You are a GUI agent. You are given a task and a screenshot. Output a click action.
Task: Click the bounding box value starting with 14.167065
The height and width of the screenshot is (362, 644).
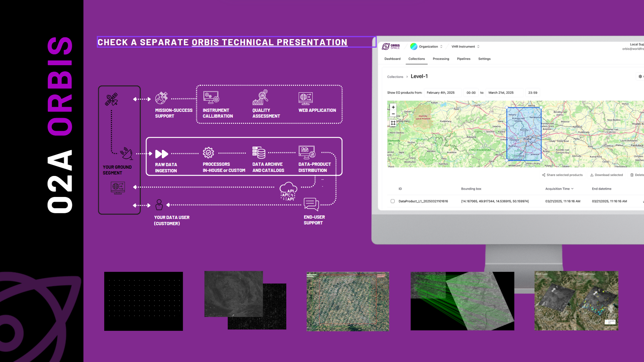495,201
